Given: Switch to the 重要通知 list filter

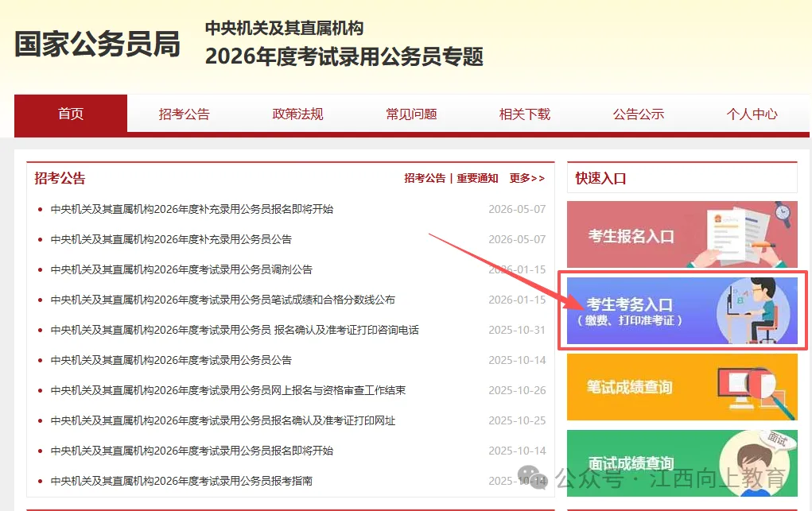Looking at the screenshot, I should 477,178.
